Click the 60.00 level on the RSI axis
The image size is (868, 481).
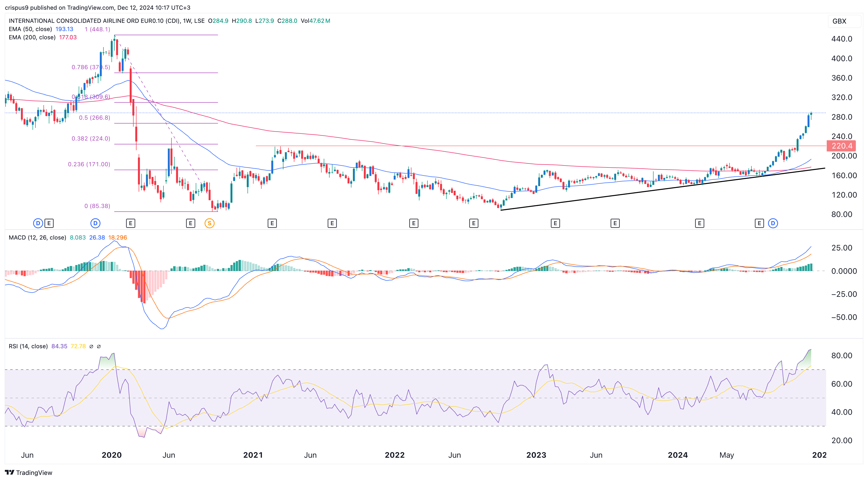point(842,384)
